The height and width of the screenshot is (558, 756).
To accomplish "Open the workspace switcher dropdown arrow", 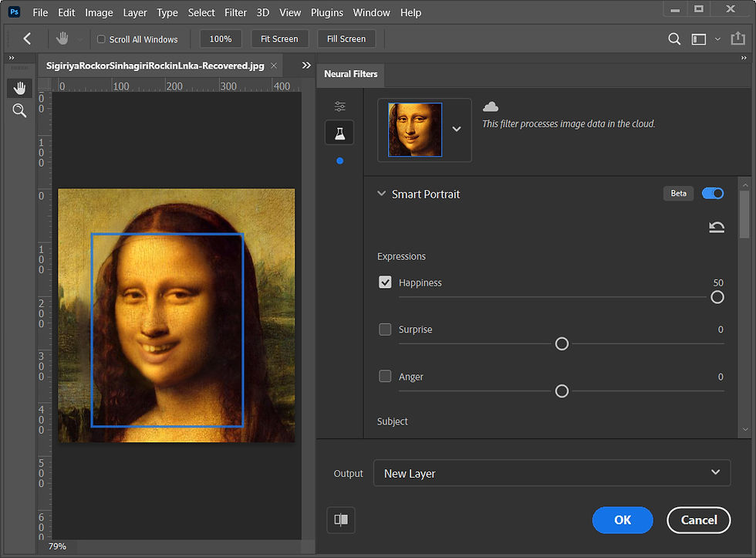I will click(x=717, y=39).
